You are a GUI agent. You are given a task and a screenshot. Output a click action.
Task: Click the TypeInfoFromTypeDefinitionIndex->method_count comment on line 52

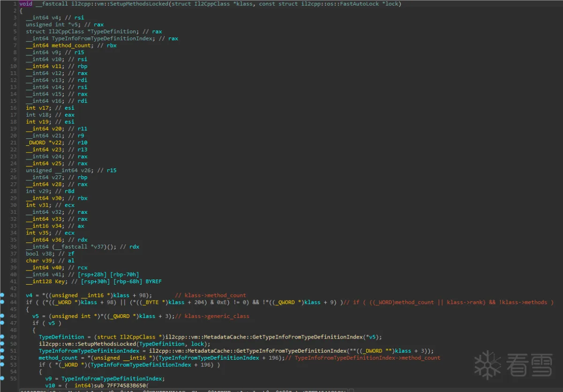(364, 358)
